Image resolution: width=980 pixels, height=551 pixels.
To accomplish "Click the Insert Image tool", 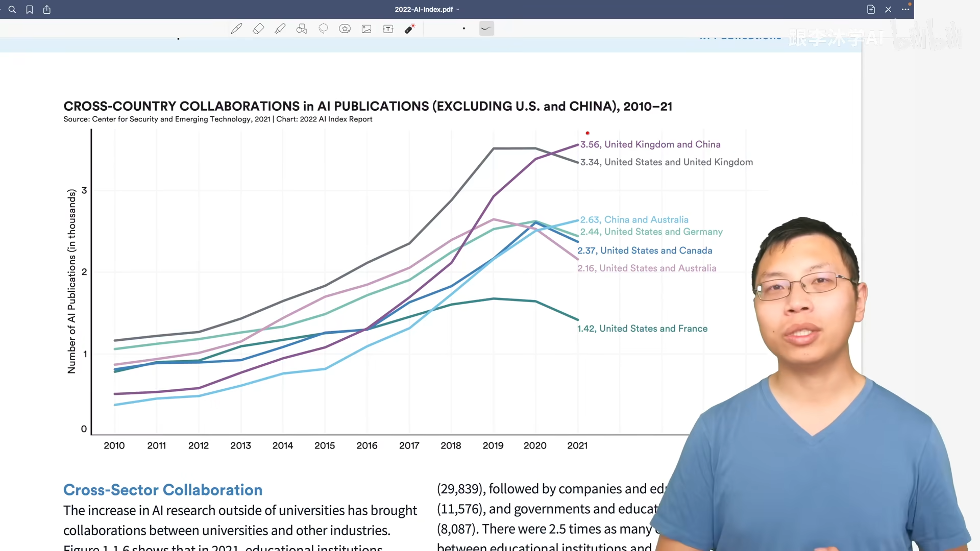I will point(366,29).
